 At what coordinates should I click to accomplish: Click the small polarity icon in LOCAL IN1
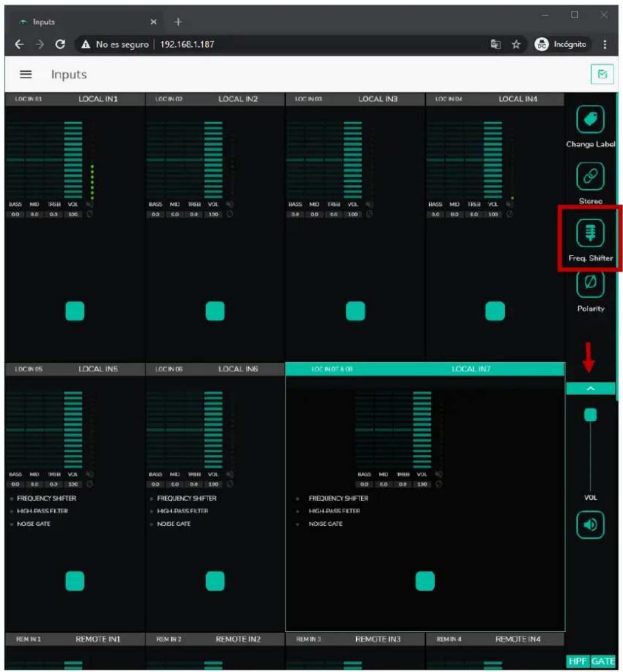(x=90, y=214)
